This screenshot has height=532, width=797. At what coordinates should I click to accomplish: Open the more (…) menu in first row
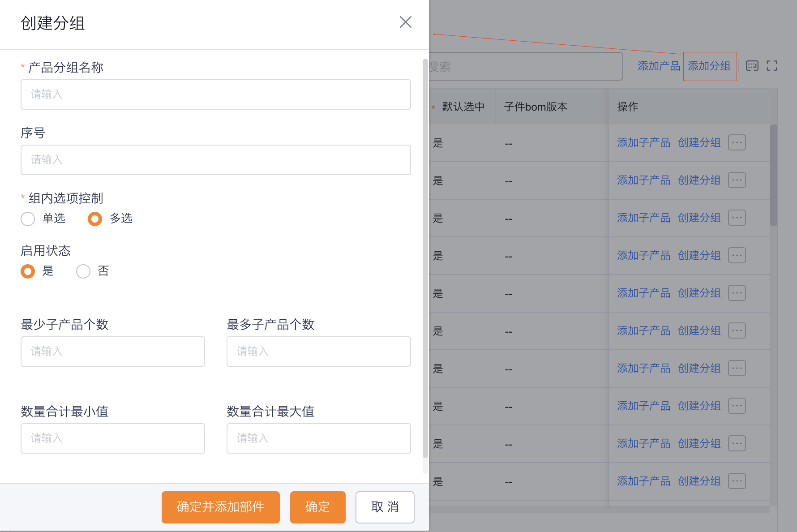737,142
